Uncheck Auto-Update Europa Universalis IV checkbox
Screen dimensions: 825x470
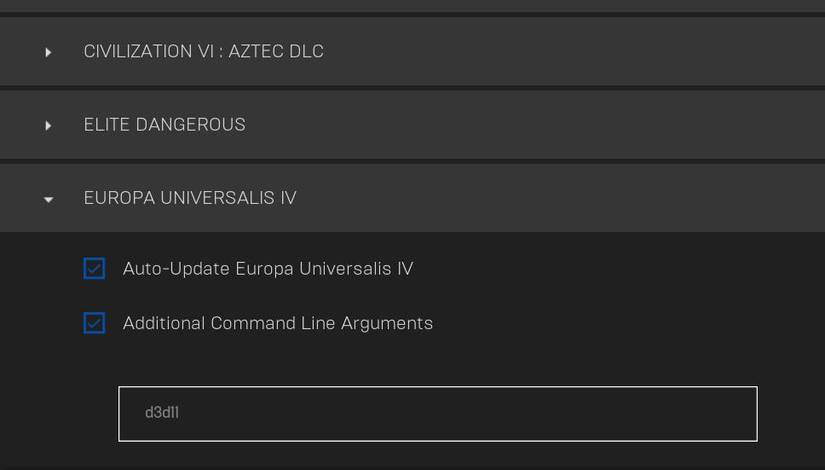click(x=94, y=268)
